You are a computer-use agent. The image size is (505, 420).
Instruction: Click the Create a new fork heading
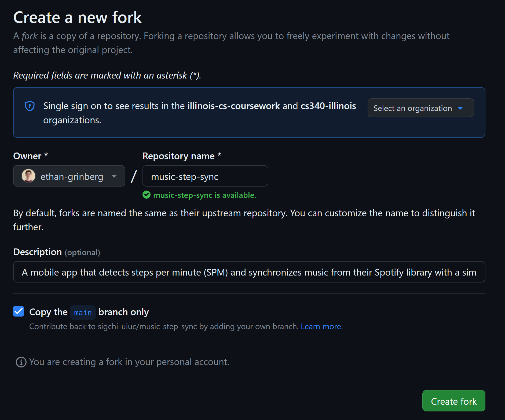coord(77,18)
